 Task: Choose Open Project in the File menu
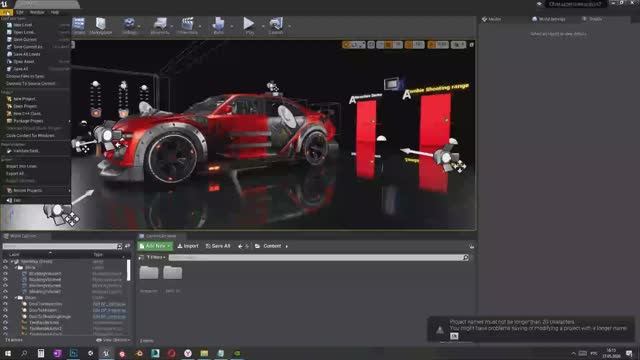[36, 106]
